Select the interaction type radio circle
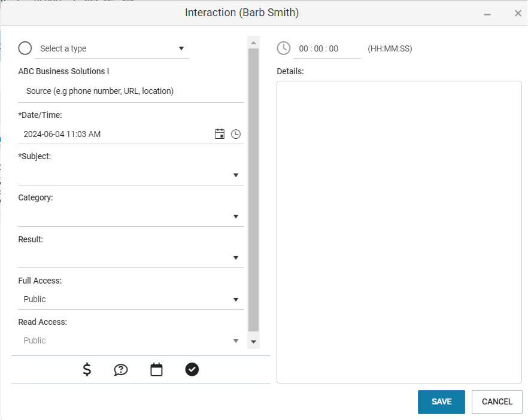This screenshot has width=528, height=420. pos(25,48)
